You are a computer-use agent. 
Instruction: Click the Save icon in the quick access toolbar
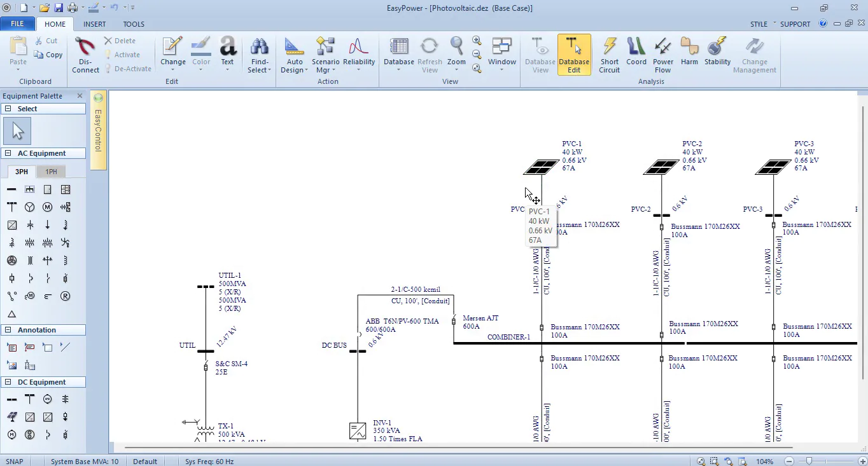click(59, 8)
